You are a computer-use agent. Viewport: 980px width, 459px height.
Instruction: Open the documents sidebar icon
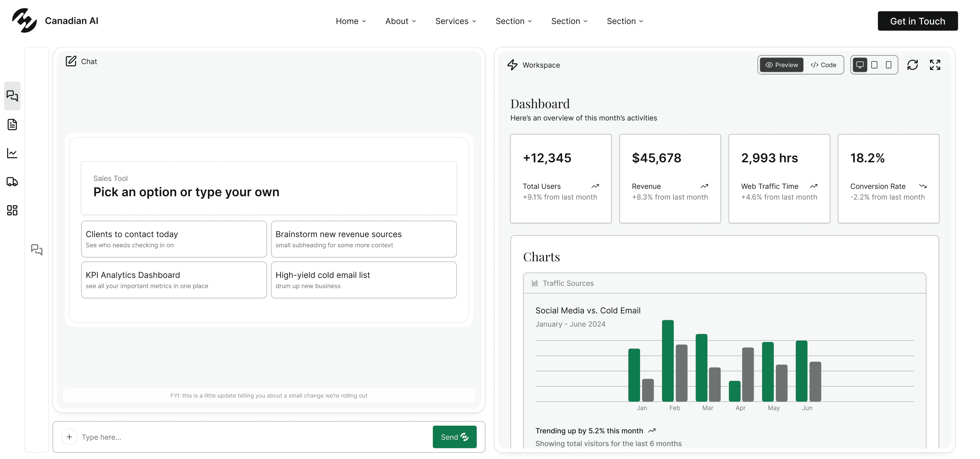pos(12,124)
